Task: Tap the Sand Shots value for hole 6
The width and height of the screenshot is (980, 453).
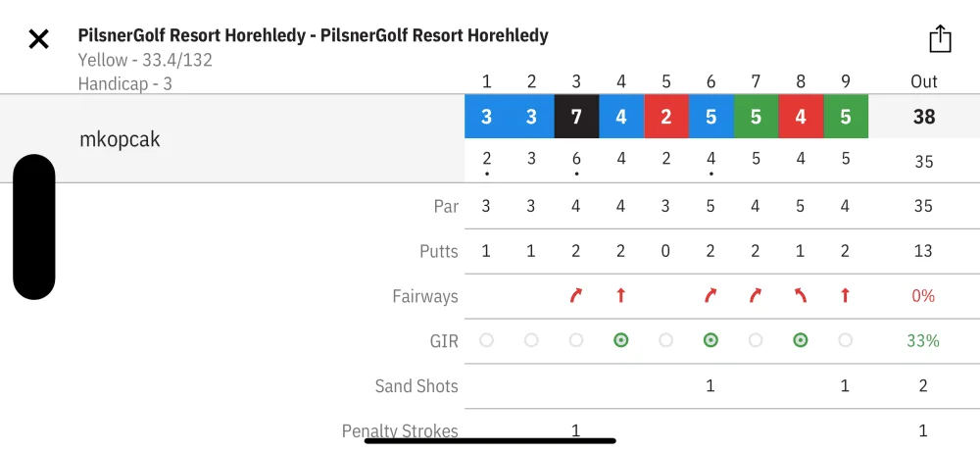Action: tap(710, 385)
